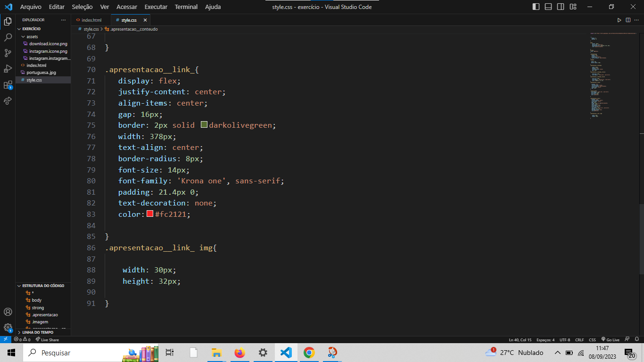This screenshot has height=362, width=644.
Task: Open the Acessar menu
Action: point(126,7)
